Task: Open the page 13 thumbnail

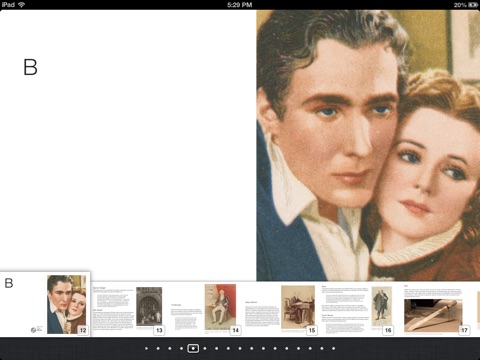Action: (129, 309)
